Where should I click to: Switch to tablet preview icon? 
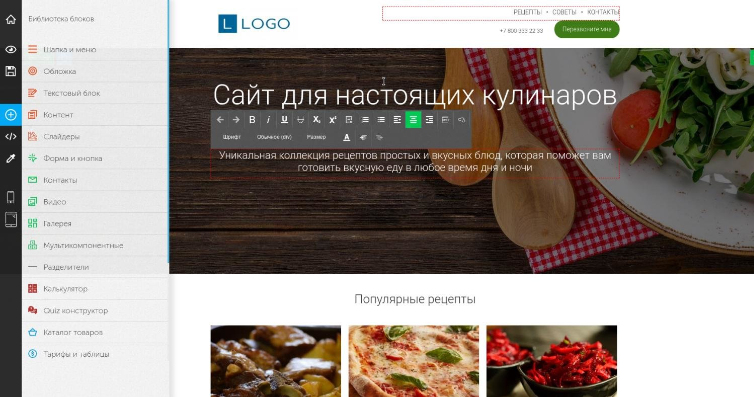11,219
